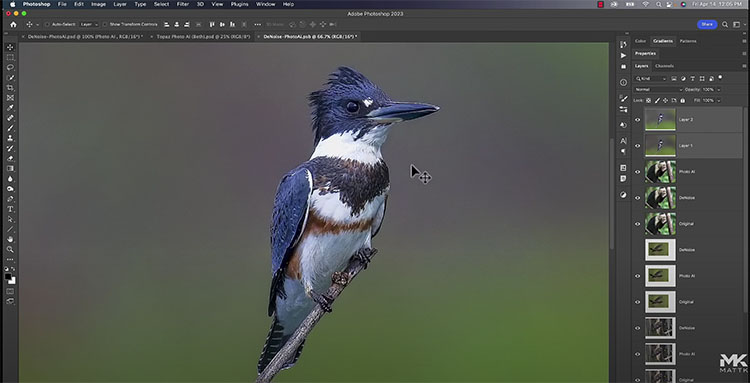Click the foreground color swatch
Image resolution: width=750 pixels, height=383 pixels.
point(8,277)
